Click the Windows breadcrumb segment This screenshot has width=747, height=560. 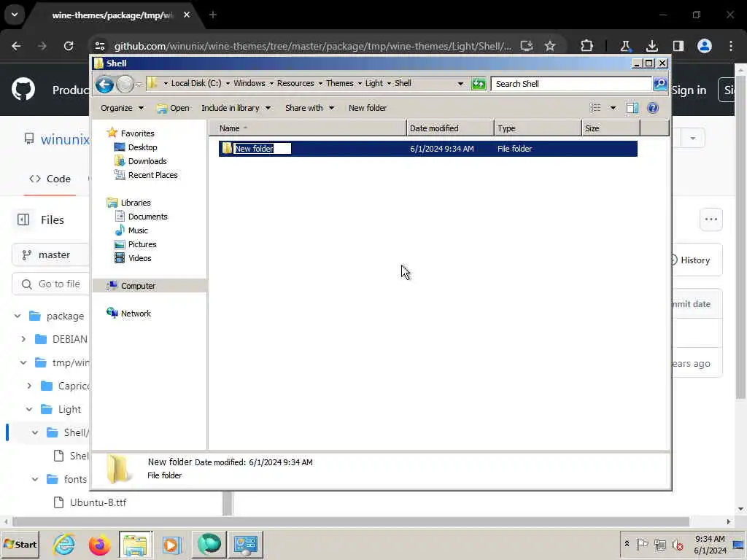[x=249, y=83]
